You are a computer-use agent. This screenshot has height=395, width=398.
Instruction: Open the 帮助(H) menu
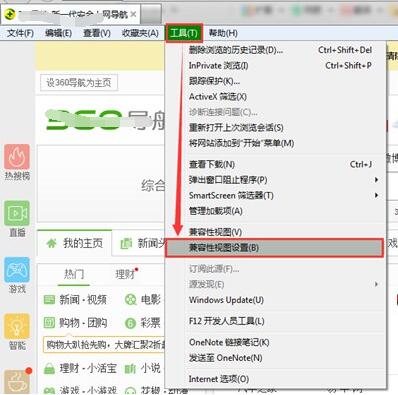tap(223, 33)
